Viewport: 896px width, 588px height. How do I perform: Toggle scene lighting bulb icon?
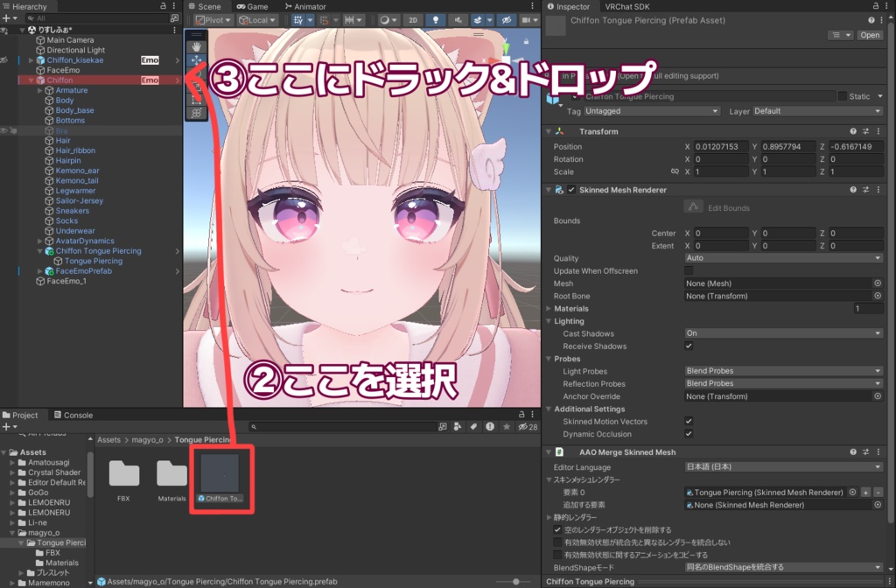coord(436,20)
